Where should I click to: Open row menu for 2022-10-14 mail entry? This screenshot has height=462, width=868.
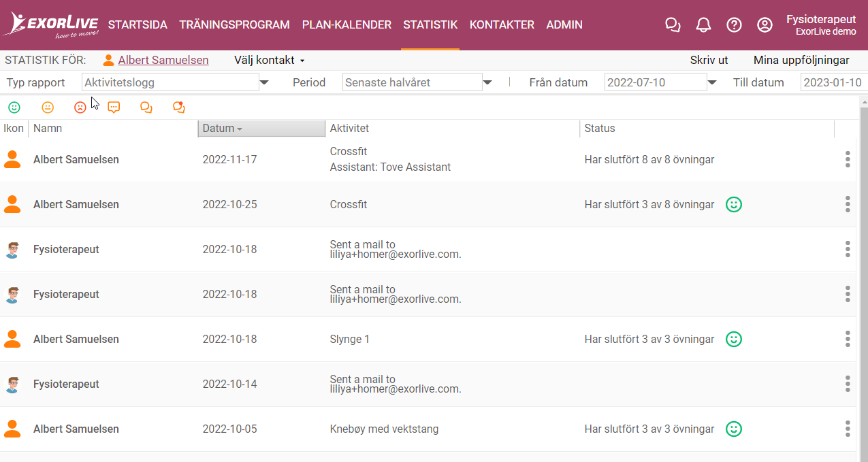848,384
